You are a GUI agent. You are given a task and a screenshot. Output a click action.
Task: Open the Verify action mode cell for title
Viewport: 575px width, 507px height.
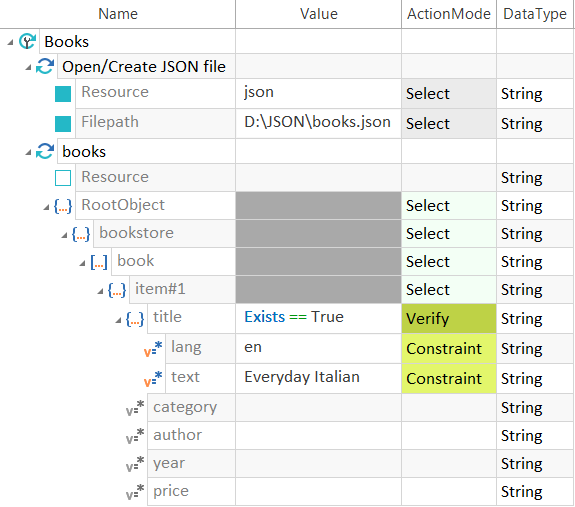click(449, 319)
